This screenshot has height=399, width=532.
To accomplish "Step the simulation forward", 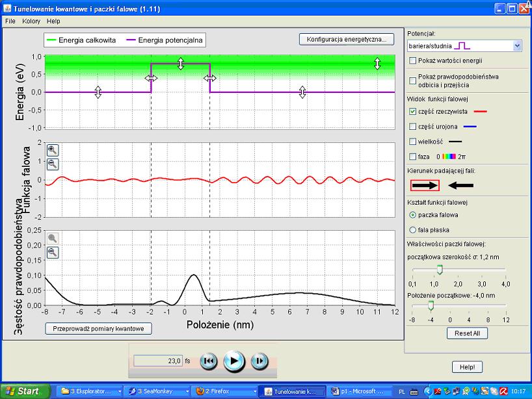I will [x=259, y=361].
